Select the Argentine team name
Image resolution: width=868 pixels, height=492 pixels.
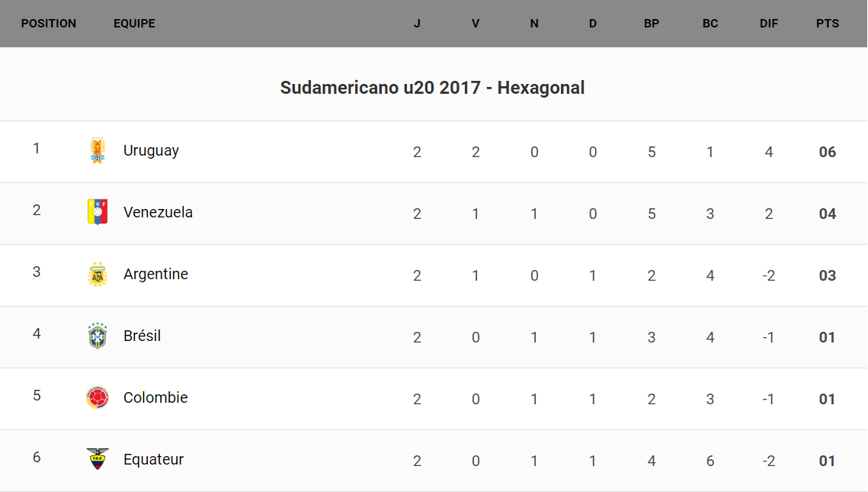click(155, 274)
